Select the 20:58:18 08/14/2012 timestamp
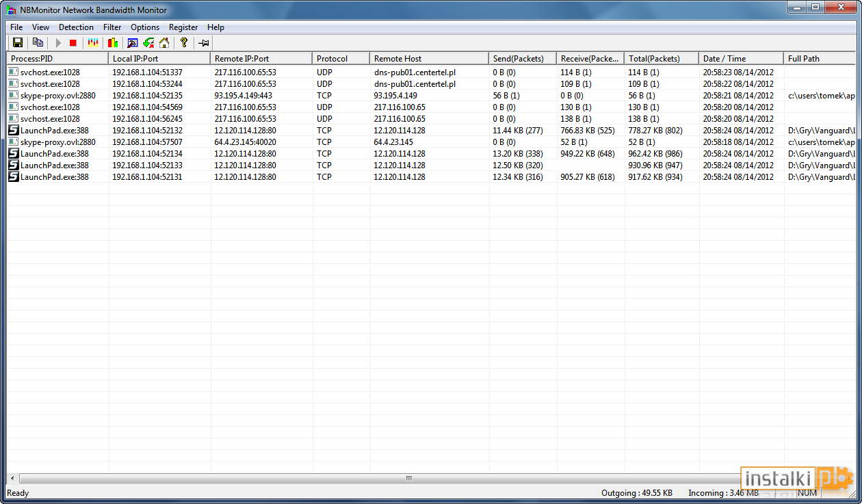Screen dimensions: 862x504 738,142
